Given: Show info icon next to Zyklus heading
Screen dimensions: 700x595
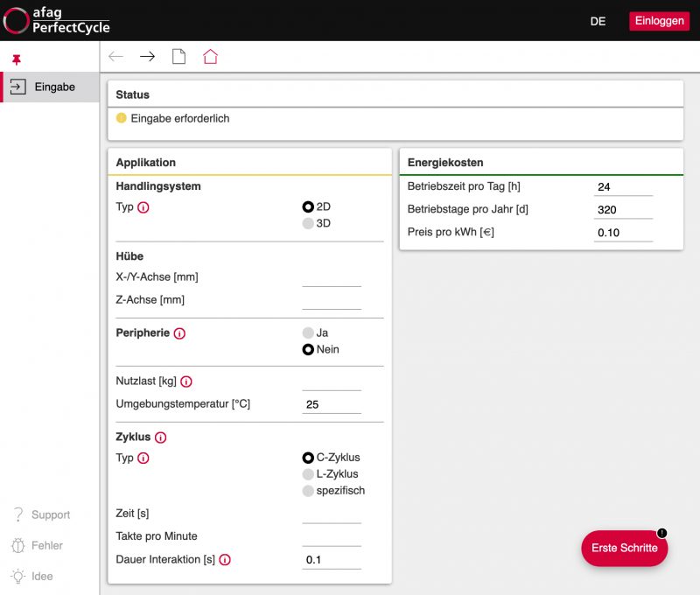Looking at the screenshot, I should (x=161, y=437).
